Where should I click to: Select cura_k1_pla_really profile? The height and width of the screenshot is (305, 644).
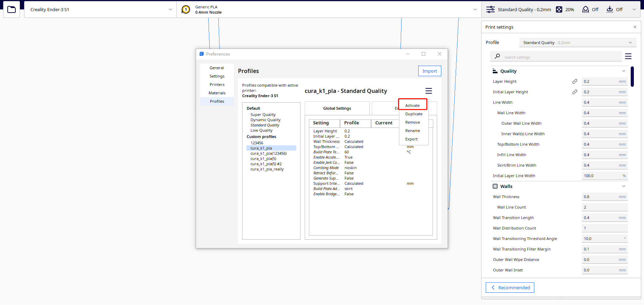[267, 169]
